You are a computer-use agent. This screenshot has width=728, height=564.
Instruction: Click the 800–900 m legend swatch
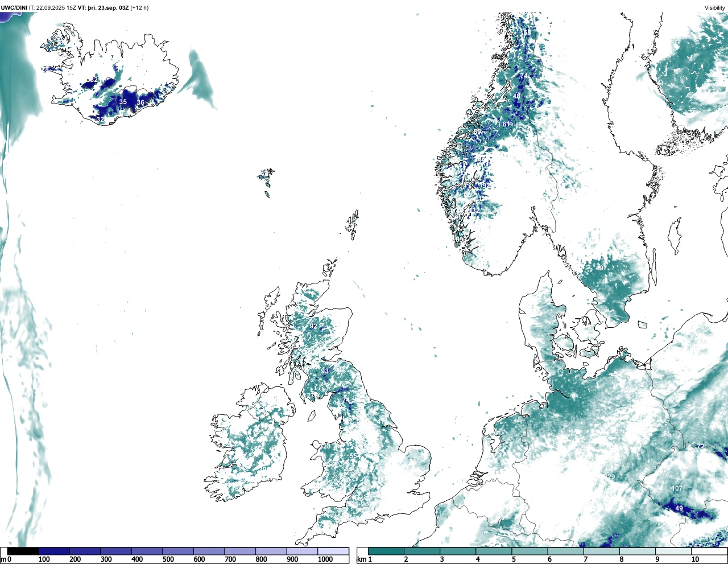click(x=271, y=551)
